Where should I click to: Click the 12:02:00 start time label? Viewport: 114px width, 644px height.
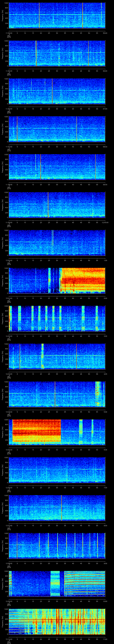tap(9, 336)
